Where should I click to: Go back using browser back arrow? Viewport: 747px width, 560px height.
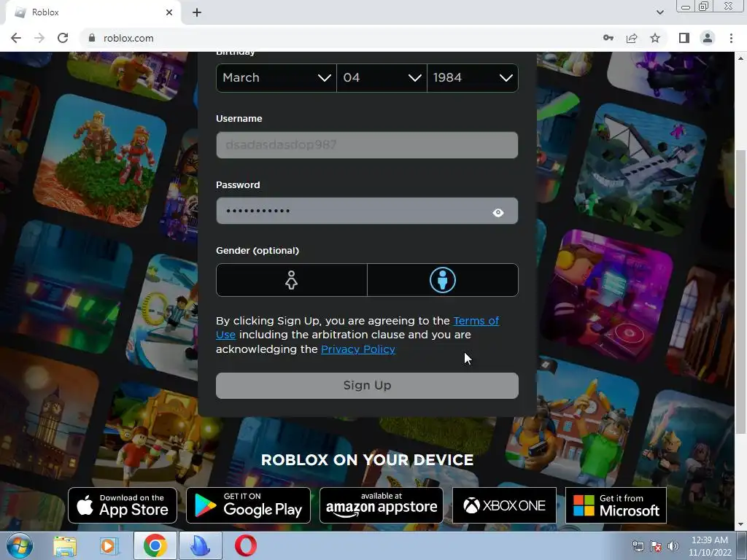click(16, 38)
